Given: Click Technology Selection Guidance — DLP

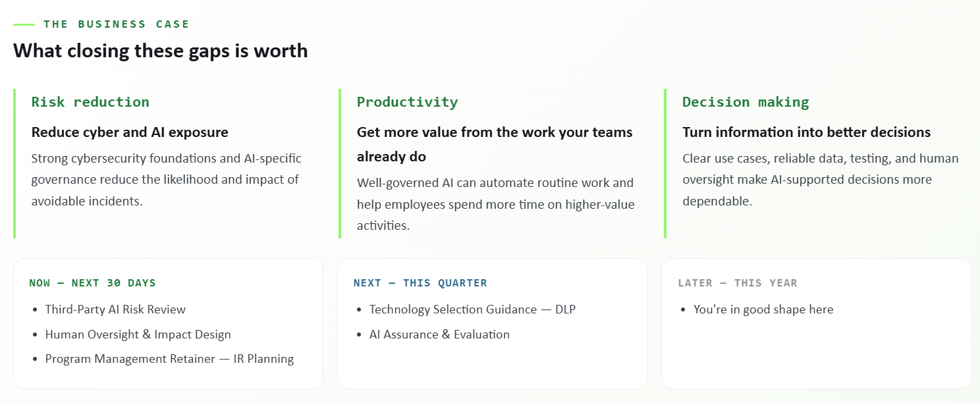Looking at the screenshot, I should pyautogui.click(x=472, y=309).
